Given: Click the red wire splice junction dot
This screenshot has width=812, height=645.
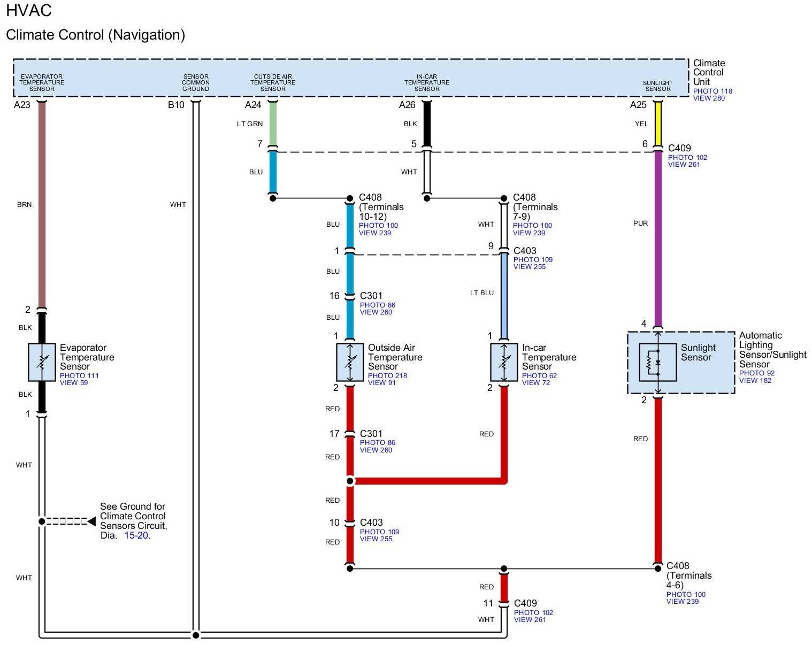Looking at the screenshot, I should (x=350, y=481).
